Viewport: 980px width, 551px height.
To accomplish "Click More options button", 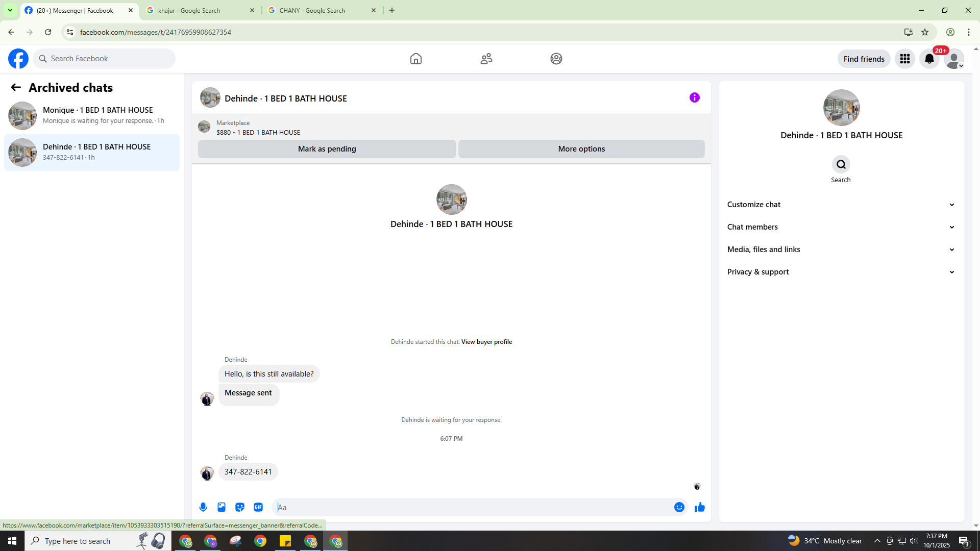I will [581, 149].
